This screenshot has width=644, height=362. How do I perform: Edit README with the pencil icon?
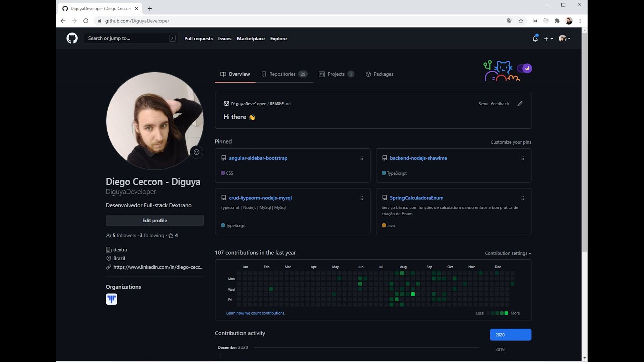(x=520, y=104)
